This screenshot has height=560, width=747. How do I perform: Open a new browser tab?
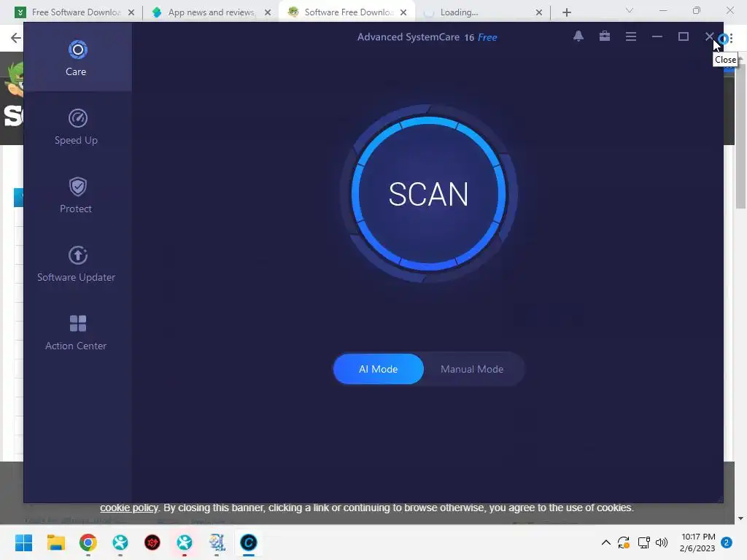pyautogui.click(x=566, y=12)
